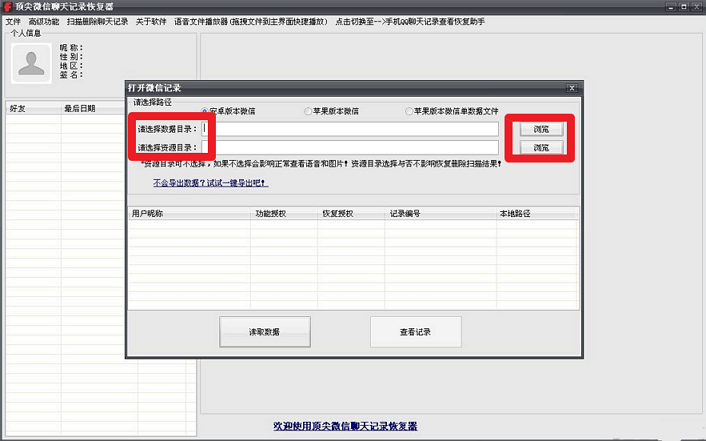Click the 最后日期 column header in main window
This screenshot has height=441, width=706.
point(93,109)
